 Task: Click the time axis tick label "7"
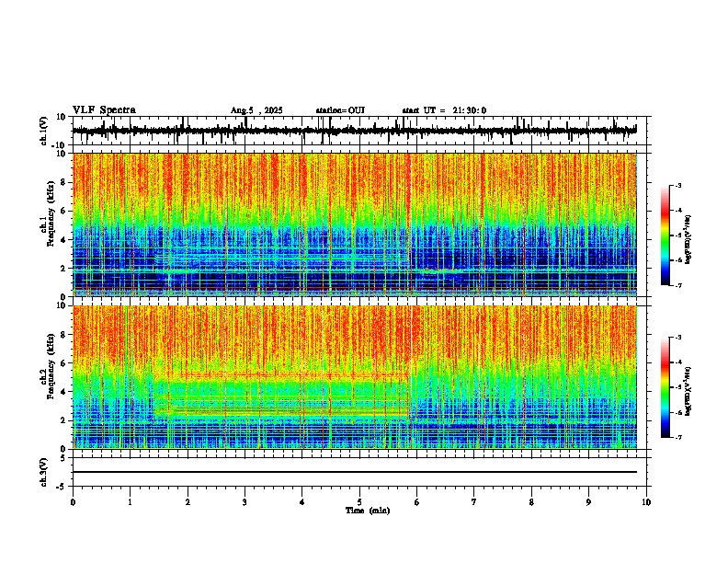[474, 502]
